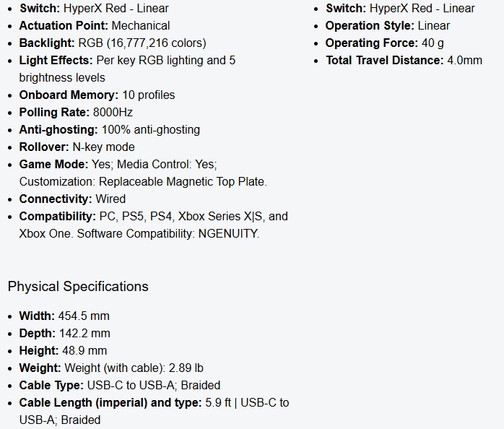Select the Backlight RGB colors line

113,43
